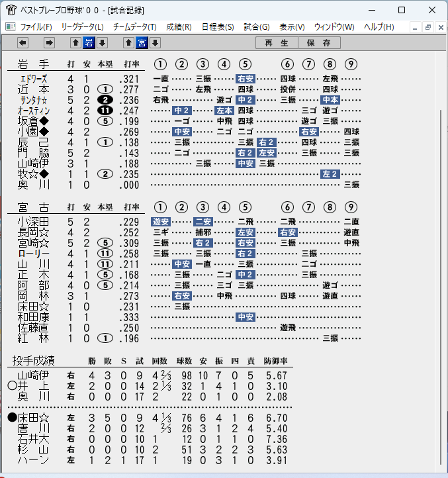448x478 pixels.
Task: Restore the inner document window
Action: click(x=428, y=27)
